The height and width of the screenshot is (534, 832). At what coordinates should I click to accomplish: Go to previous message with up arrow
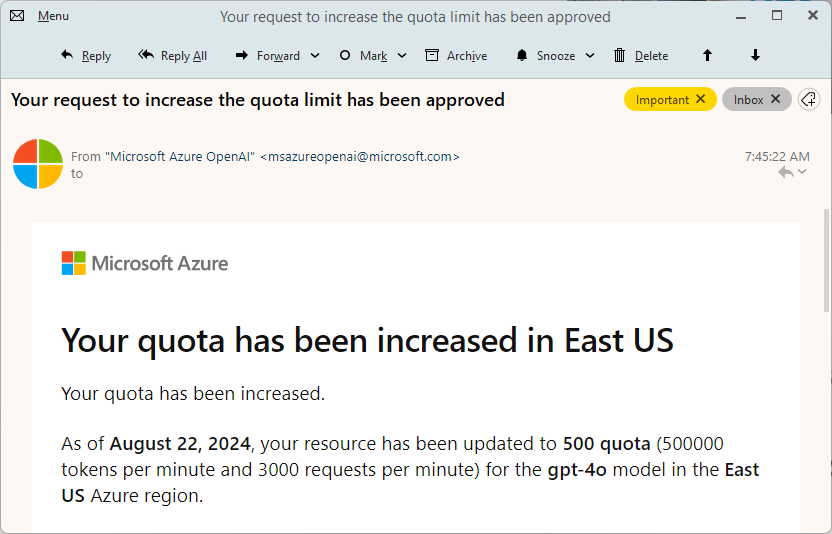pyautogui.click(x=708, y=56)
